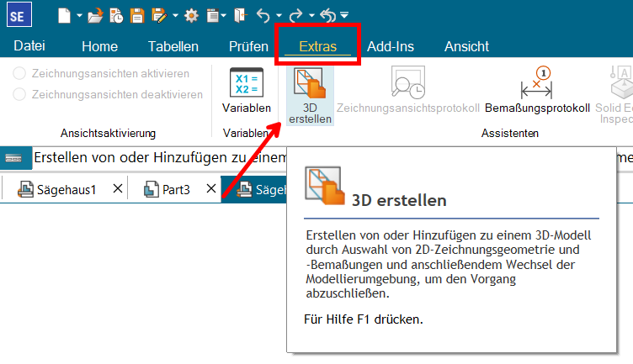Open the quick access toolbar customize arrow
Screen dimensions: 633x364
pos(344,15)
